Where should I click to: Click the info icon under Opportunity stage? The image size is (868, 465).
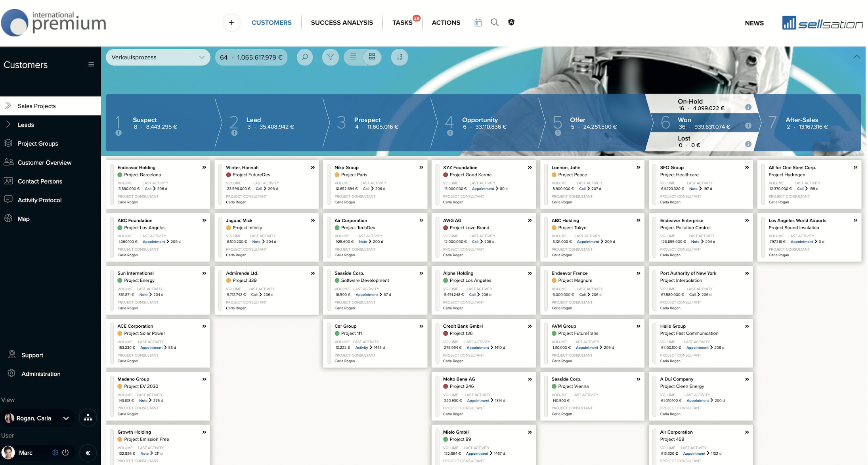pos(450,133)
